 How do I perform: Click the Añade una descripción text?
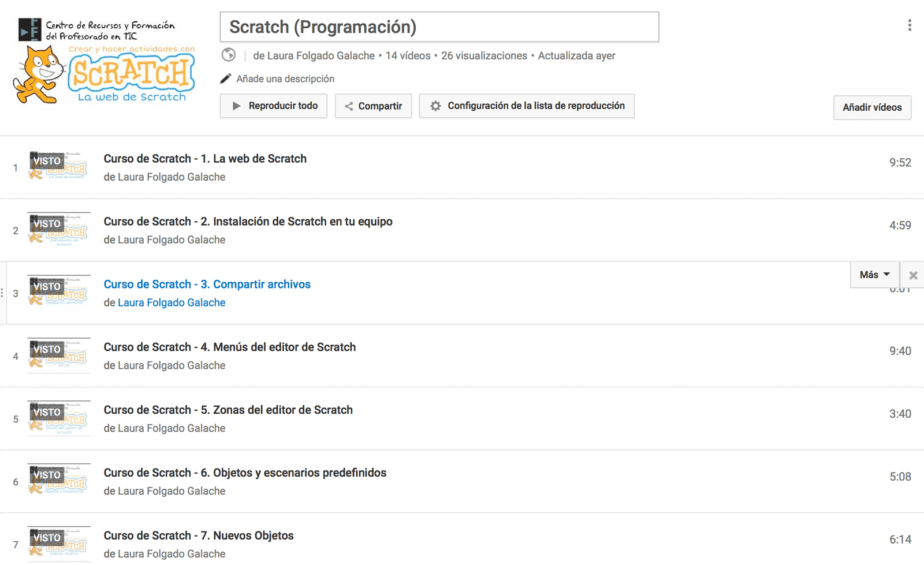pos(285,78)
